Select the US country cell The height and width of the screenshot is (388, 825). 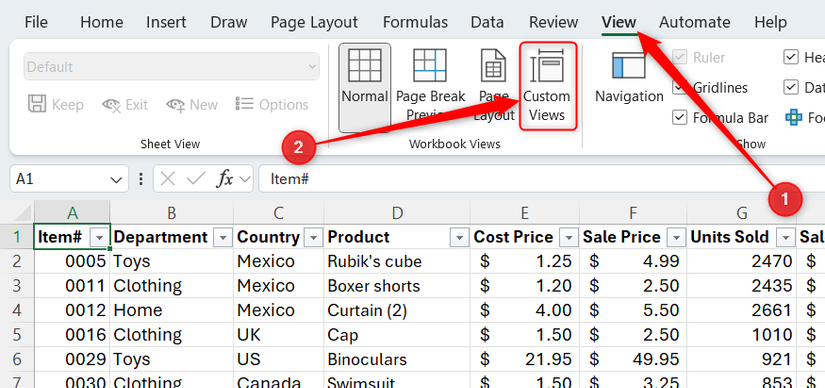pyautogui.click(x=278, y=359)
